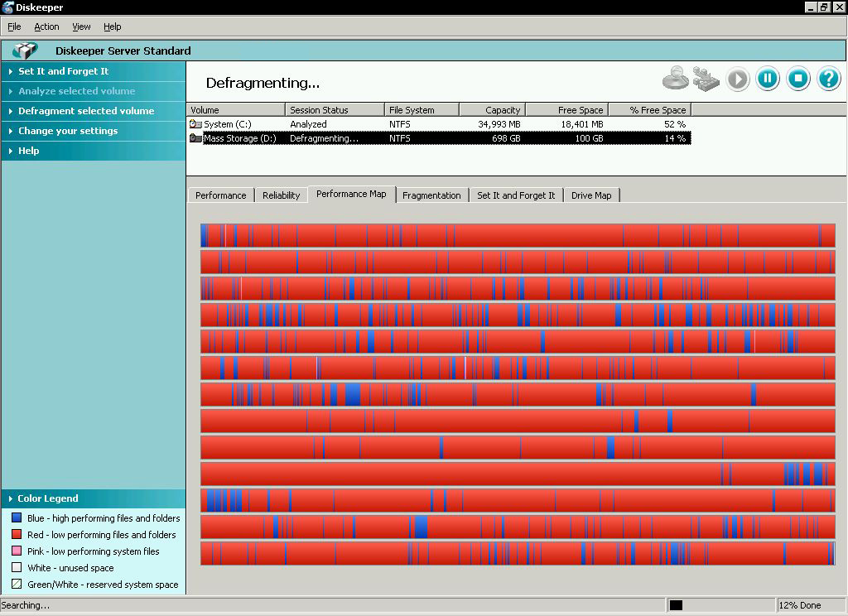848x616 pixels.
Task: Click 'Red - low performing files' legend text
Action: (102, 535)
